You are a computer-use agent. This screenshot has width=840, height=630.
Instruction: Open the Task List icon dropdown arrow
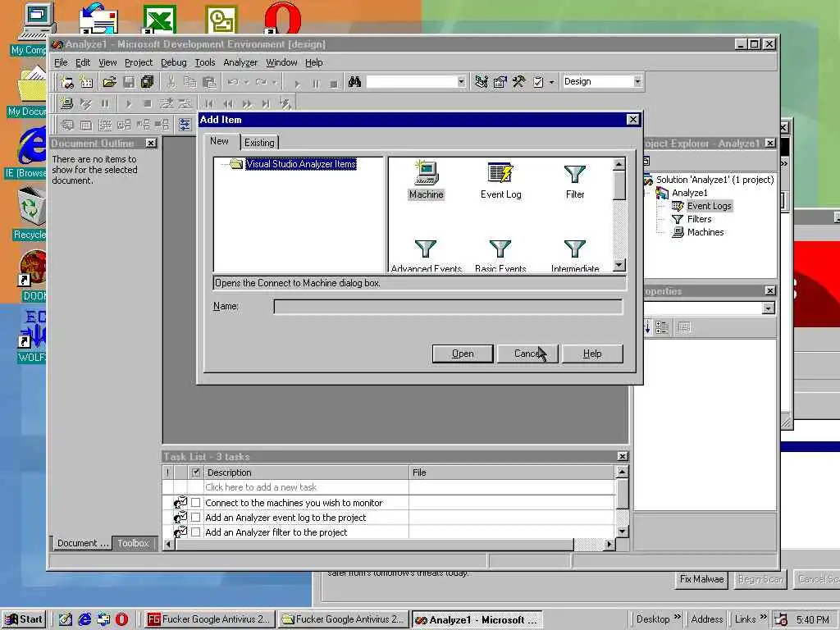click(x=552, y=82)
